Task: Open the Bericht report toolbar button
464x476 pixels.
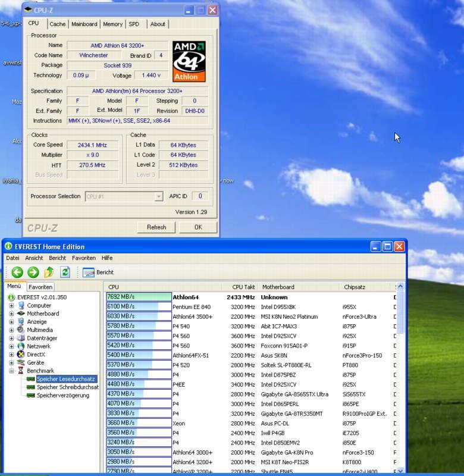Action: click(x=98, y=273)
